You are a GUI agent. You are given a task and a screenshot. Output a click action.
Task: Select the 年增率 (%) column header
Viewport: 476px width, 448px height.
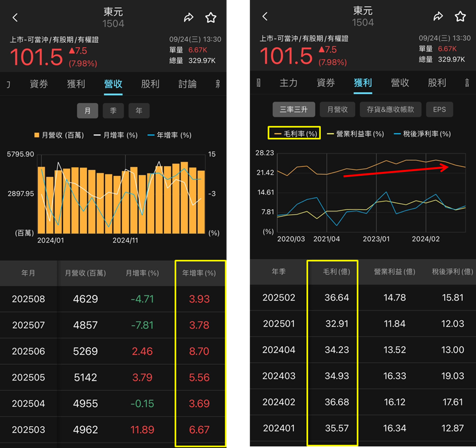(199, 273)
